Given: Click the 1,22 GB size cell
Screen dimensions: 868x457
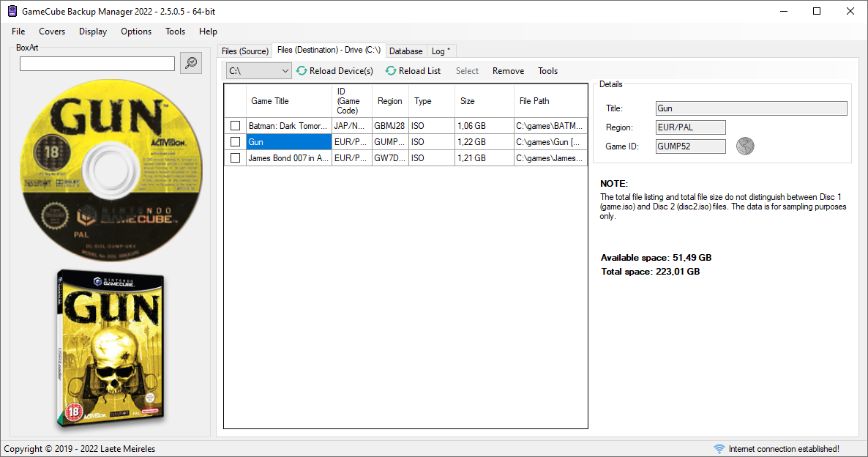Looking at the screenshot, I should pyautogui.click(x=484, y=142).
